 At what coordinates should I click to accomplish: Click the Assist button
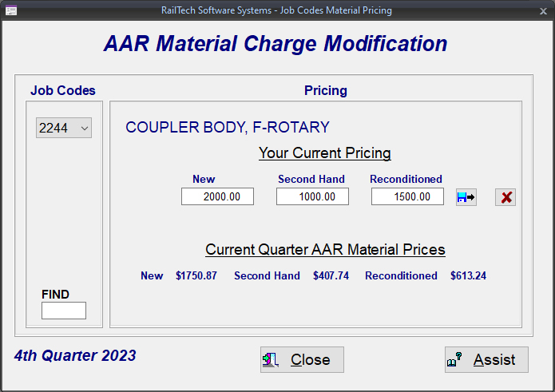[x=486, y=359]
